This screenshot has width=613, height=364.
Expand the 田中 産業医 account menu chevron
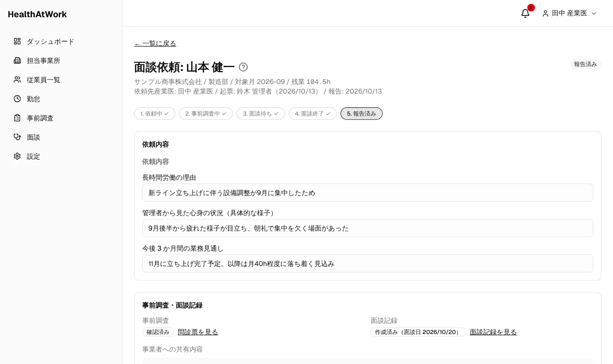pyautogui.click(x=594, y=13)
